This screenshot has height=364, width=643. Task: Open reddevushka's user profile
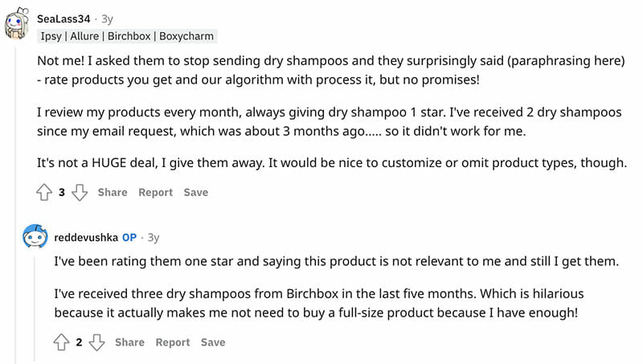tap(86, 238)
